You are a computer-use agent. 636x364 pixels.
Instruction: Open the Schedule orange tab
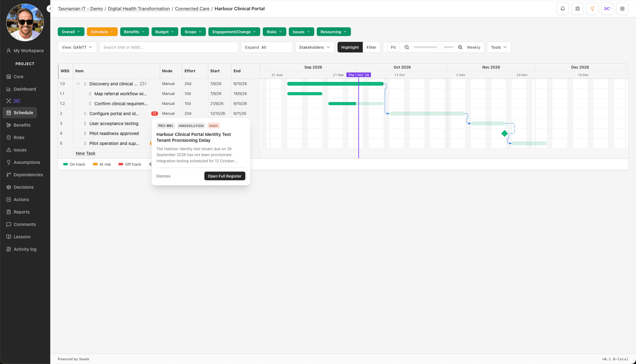[x=102, y=32]
